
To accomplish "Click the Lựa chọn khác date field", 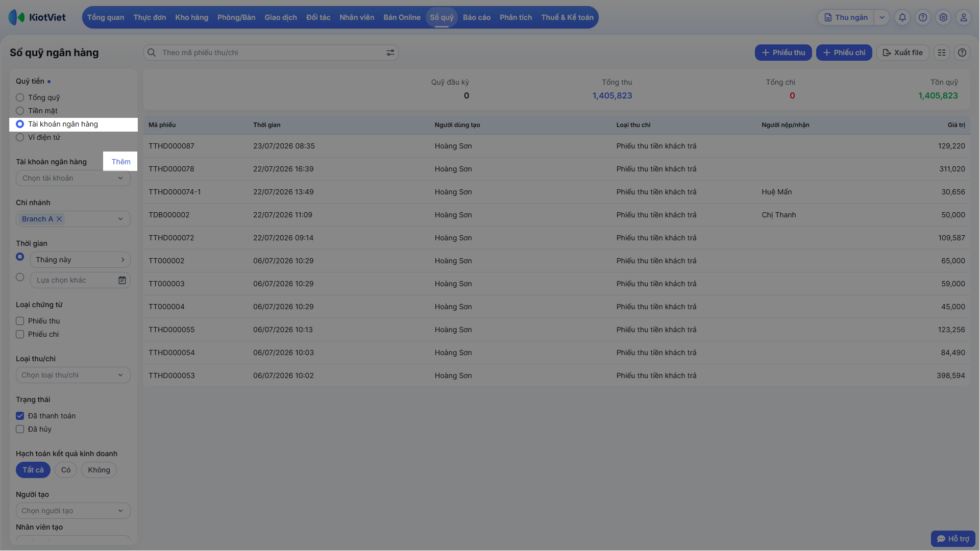I will pyautogui.click(x=80, y=280).
